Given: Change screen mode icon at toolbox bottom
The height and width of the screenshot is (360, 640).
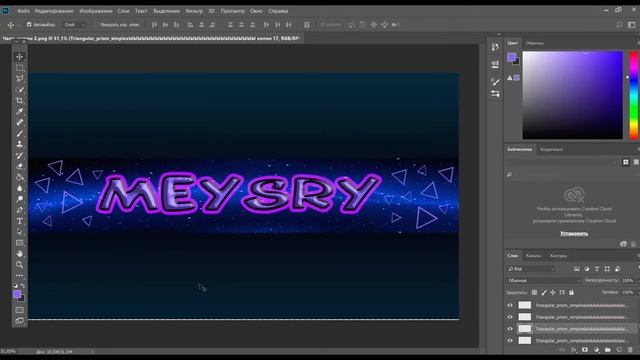Looking at the screenshot, I should 19,321.
